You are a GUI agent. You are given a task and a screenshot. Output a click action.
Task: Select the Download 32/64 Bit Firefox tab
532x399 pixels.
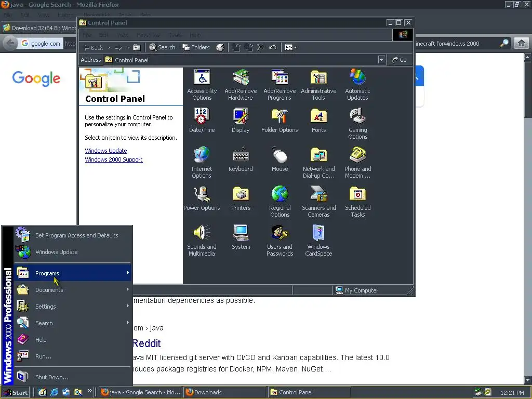(x=39, y=28)
